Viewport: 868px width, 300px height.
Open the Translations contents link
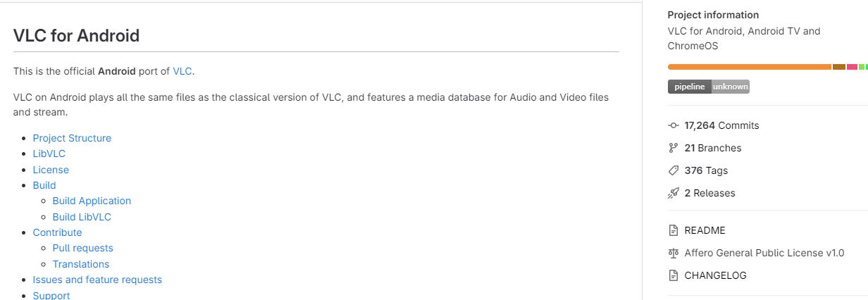click(80, 264)
